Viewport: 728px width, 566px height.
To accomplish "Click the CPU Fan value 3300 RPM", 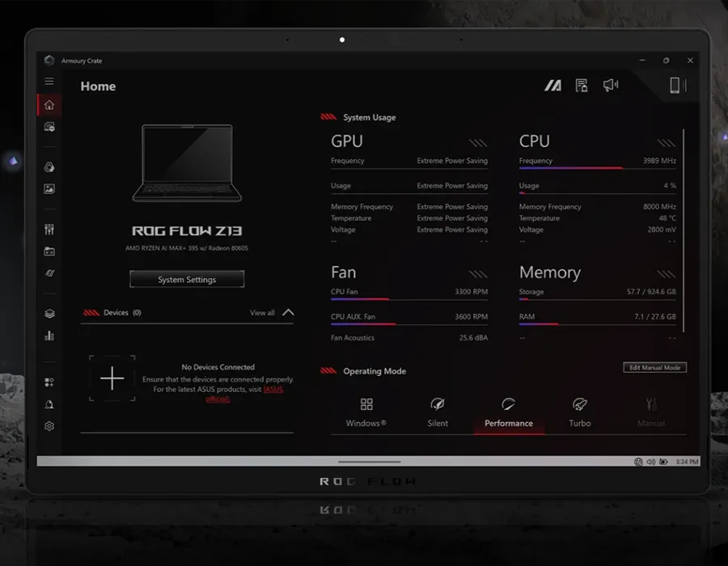I will pos(472,292).
